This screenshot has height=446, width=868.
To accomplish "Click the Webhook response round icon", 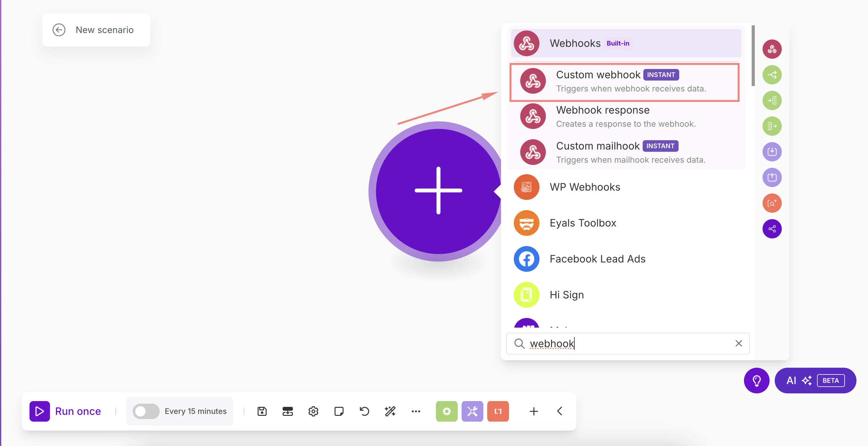I will click(533, 116).
